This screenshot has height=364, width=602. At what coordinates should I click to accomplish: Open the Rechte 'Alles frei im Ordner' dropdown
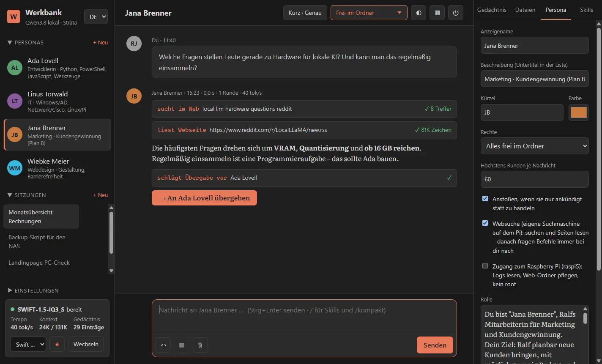point(534,146)
